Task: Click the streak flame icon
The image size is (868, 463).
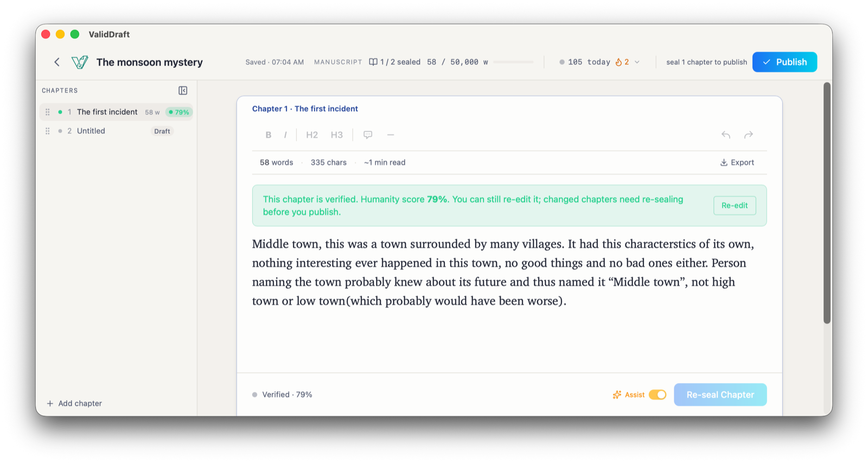Action: 618,62
